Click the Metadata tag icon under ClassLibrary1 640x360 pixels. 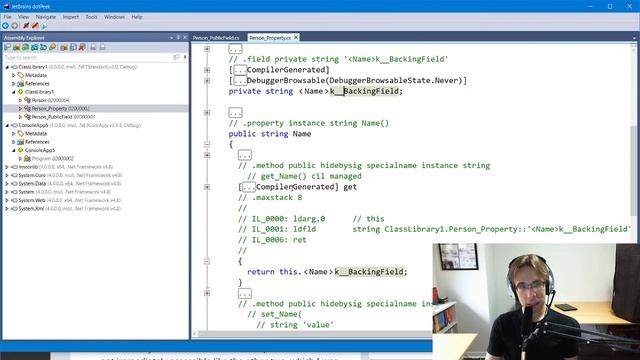click(x=20, y=75)
